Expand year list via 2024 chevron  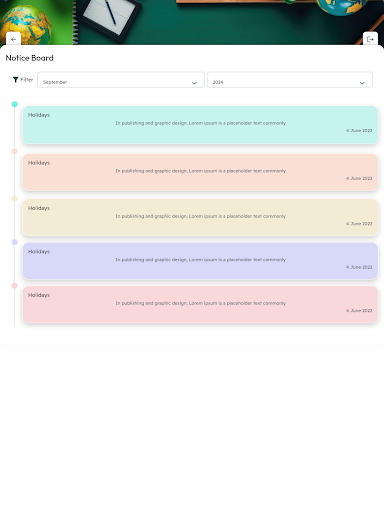coord(362,83)
